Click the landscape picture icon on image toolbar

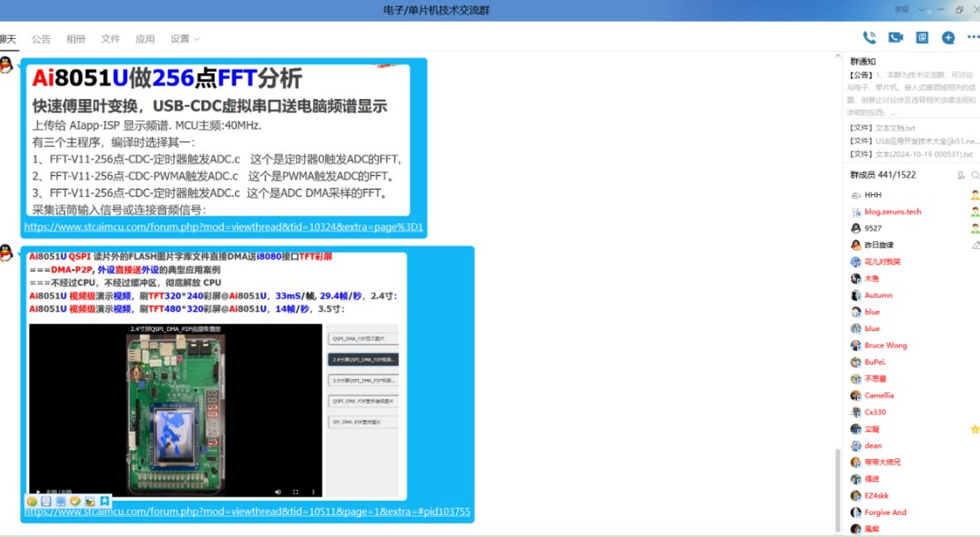90,501
